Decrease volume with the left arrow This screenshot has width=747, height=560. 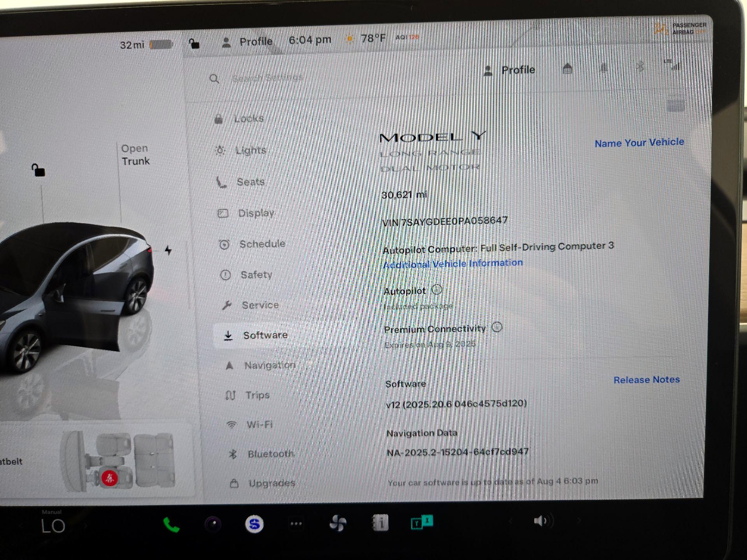511,521
